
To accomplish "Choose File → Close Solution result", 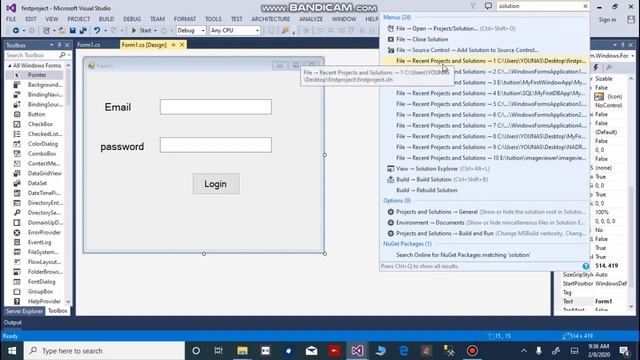I will (484, 39).
